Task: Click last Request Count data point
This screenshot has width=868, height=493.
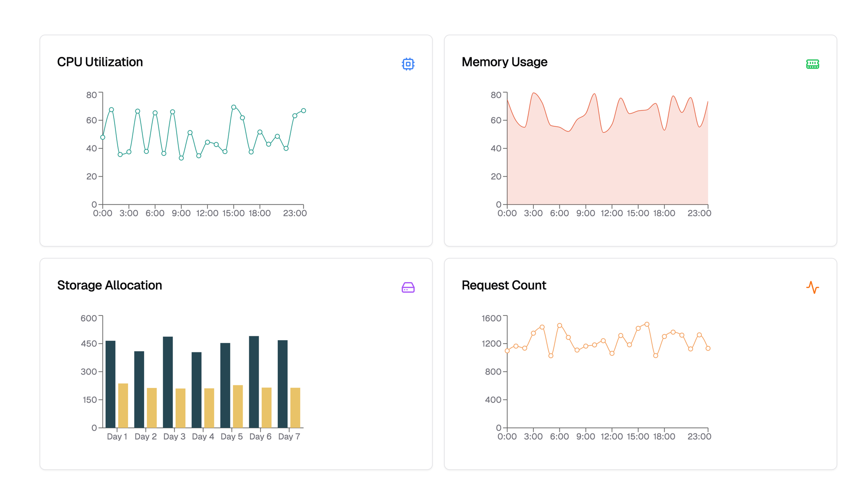Action: click(708, 348)
